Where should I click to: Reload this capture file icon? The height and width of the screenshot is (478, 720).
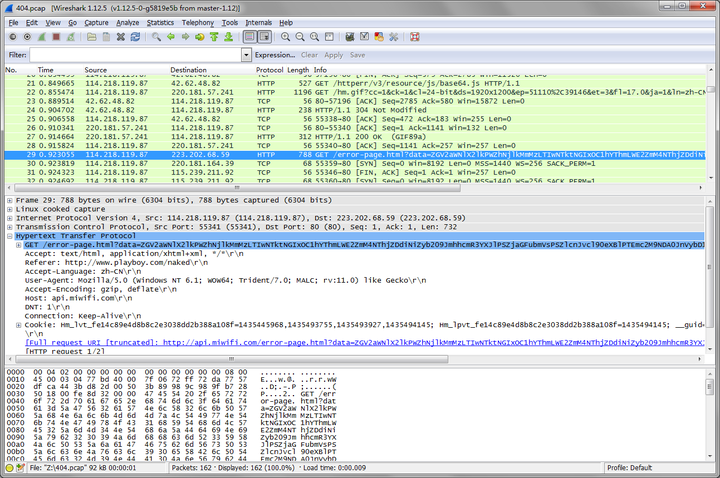[135, 37]
